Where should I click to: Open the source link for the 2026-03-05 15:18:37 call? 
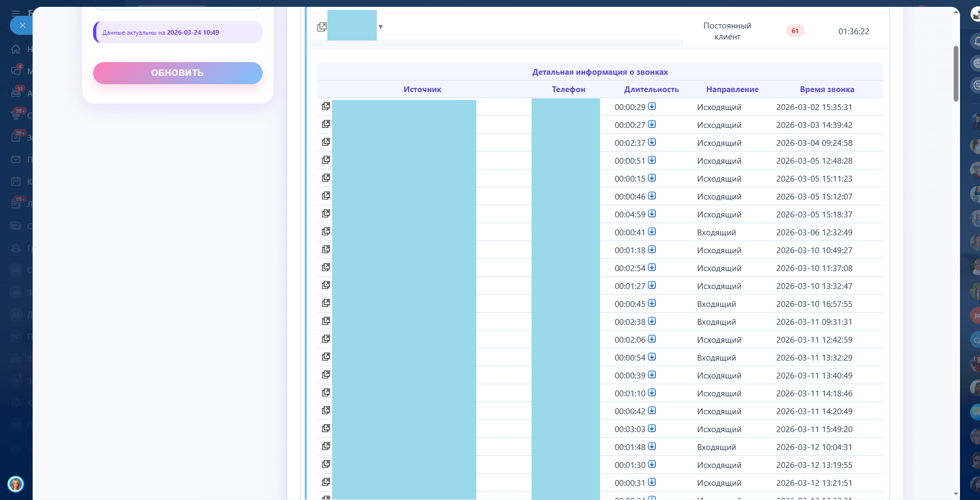click(x=326, y=214)
